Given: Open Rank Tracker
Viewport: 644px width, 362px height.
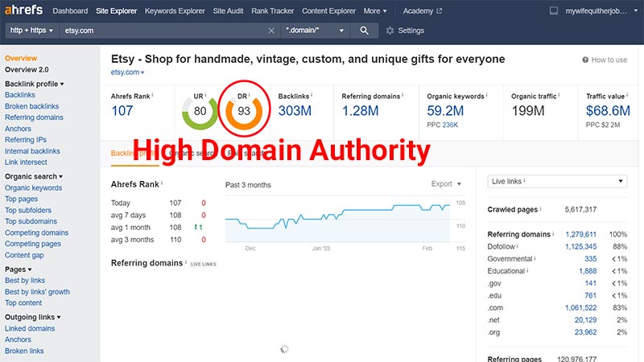Looking at the screenshot, I should [x=273, y=11].
